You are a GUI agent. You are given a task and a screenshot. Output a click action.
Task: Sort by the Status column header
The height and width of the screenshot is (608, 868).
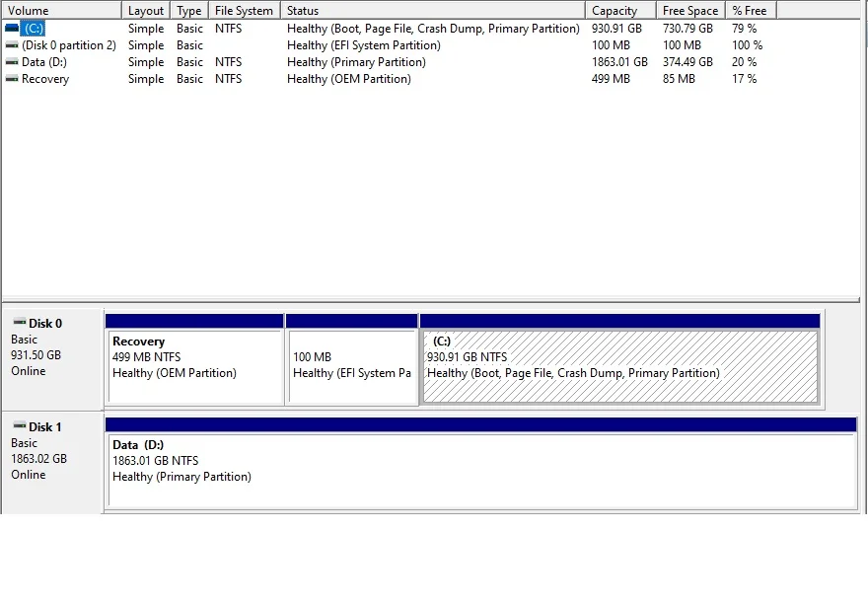coord(433,11)
